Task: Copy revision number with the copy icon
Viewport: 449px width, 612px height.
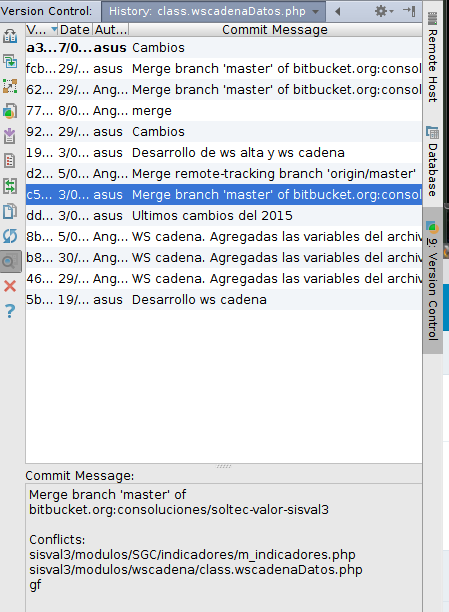Action: tap(10, 211)
